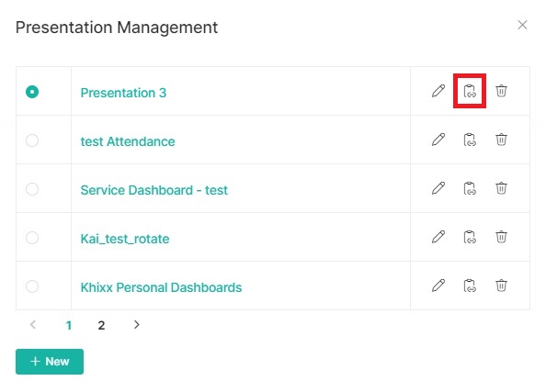Delete the test Attendance presentation
The image size is (546, 392).
502,140
